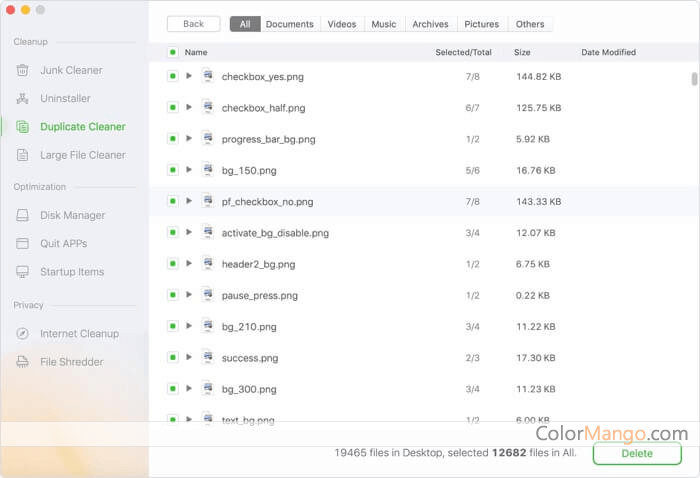Expand the bg_150.png disclosure triangle
Image resolution: width=700 pixels, height=478 pixels.
tap(189, 170)
